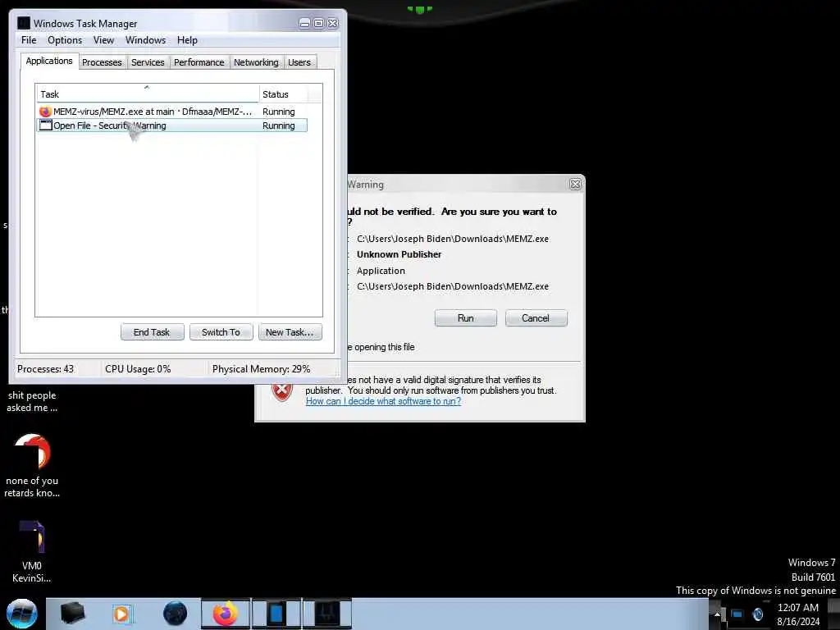This screenshot has width=840, height=630.
Task: Click the network tray icon
Action: (737, 614)
